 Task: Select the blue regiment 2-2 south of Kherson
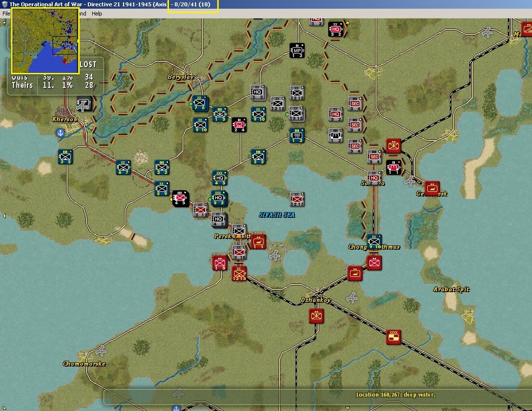click(x=65, y=157)
